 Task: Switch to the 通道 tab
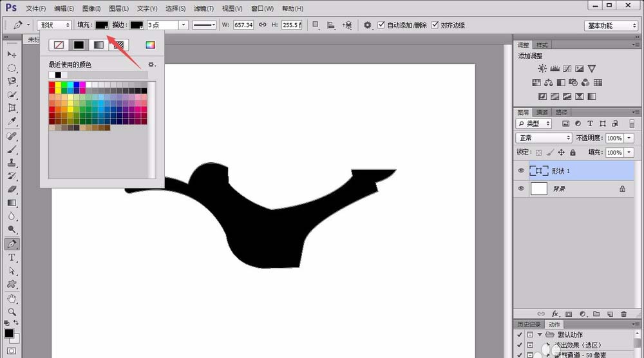pos(541,113)
